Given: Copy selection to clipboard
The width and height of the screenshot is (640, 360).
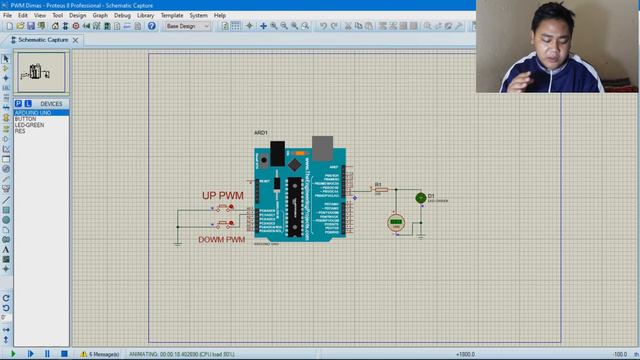Looking at the screenshot, I should tap(358, 26).
